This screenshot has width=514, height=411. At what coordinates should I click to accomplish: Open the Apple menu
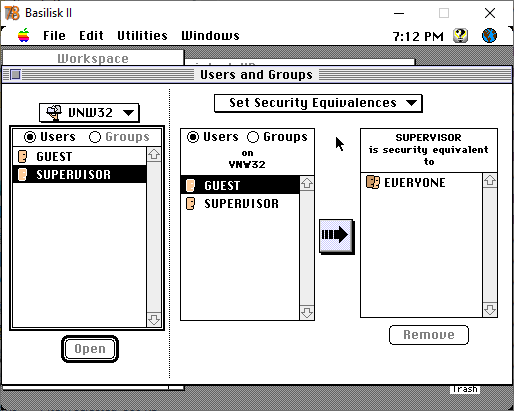click(x=24, y=35)
